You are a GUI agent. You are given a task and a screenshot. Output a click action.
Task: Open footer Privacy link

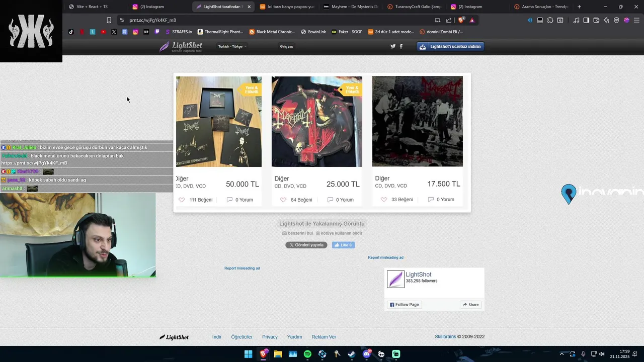270,337
